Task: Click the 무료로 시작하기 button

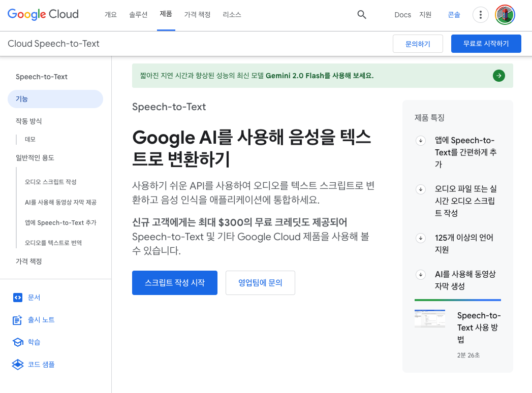Action: 486,44
